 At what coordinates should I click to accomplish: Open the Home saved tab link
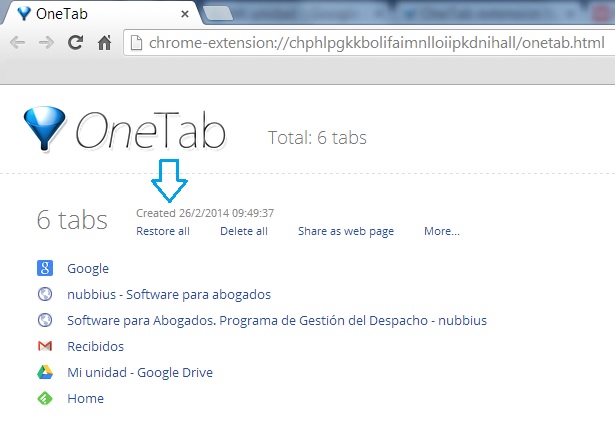pyautogui.click(x=86, y=399)
